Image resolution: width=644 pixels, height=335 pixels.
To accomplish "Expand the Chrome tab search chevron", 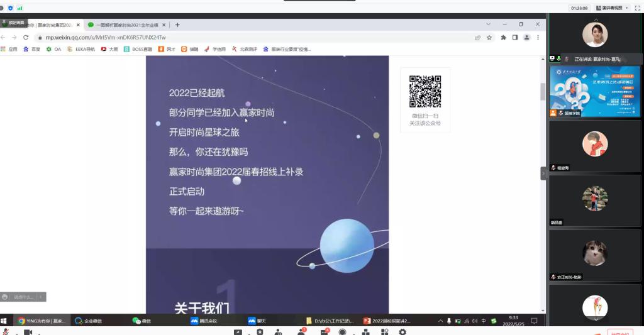I will (x=487, y=25).
